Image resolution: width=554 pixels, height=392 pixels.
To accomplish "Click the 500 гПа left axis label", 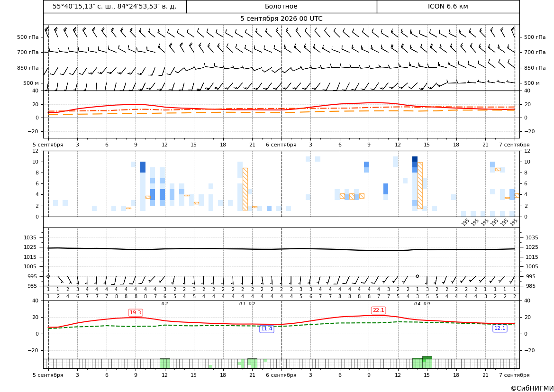I will click(x=28, y=37).
